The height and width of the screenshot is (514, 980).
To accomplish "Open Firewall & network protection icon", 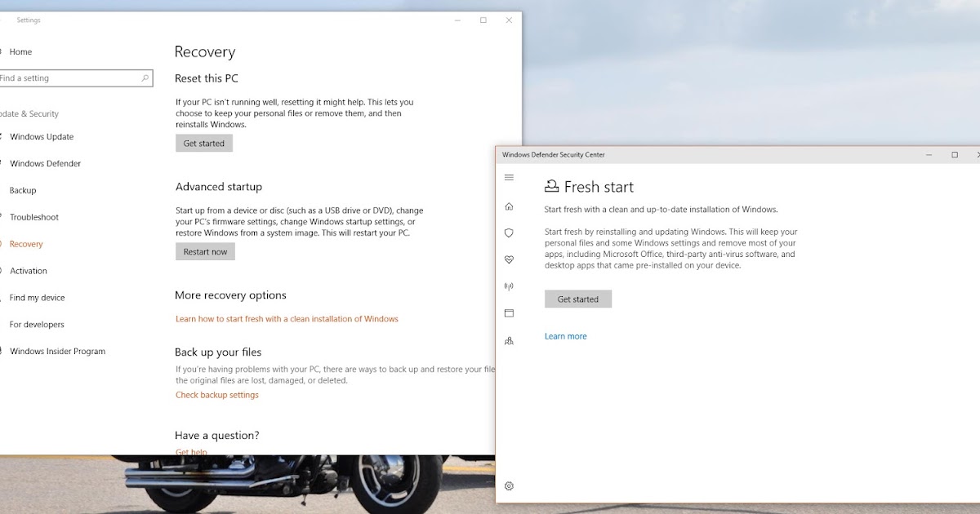I will coord(509,286).
